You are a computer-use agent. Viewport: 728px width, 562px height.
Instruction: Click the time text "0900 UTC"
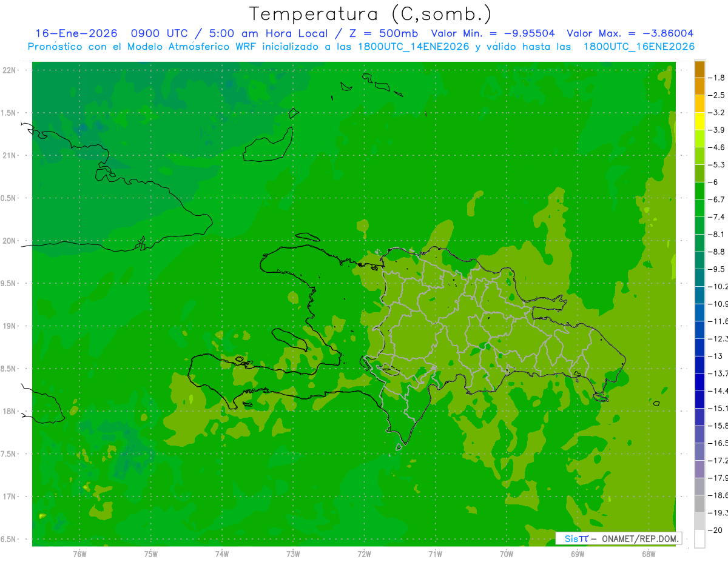[x=160, y=33]
